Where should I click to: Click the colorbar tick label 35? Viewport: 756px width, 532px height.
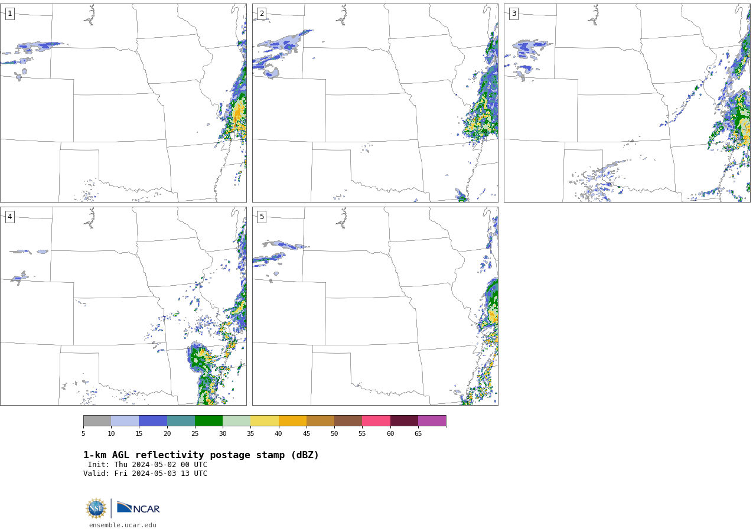coord(250,434)
